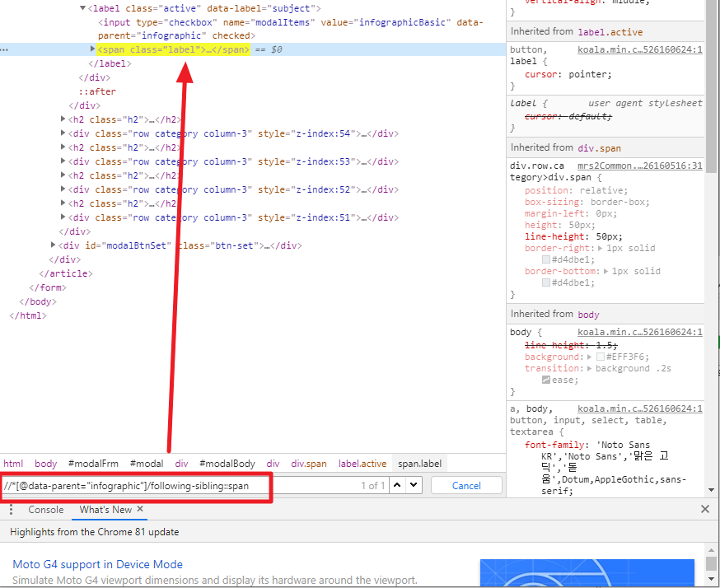Expand the h2 node above z-index:53 row
The width and height of the screenshot is (720, 588).
63,147
